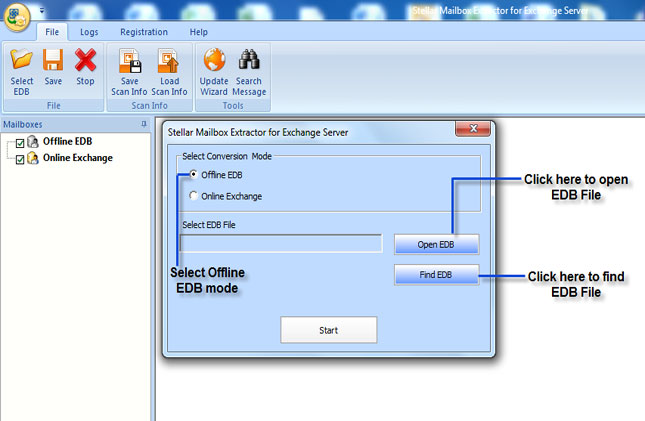Open the quick access toolbar dropdown arrow

point(42,11)
